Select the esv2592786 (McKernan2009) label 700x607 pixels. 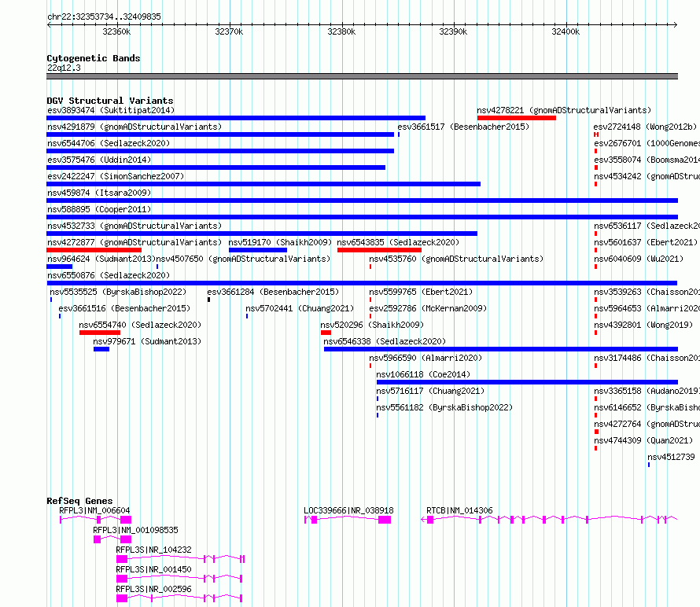(428, 308)
